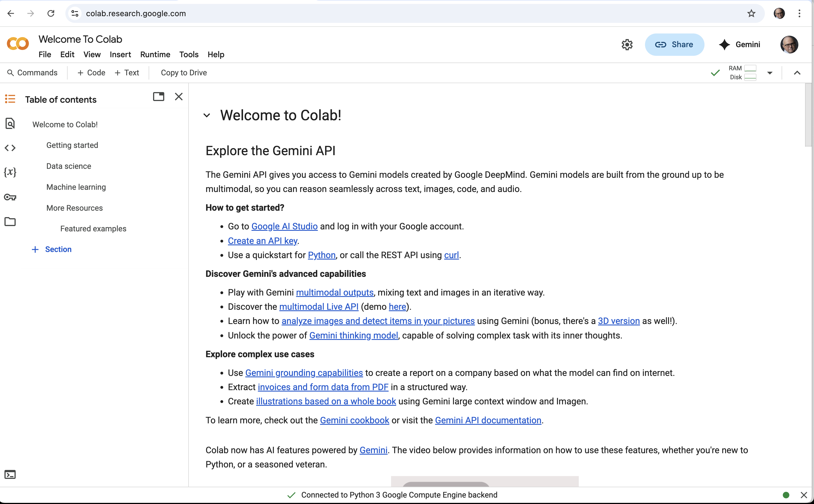Open the Tools menu
The image size is (814, 504).
pos(189,54)
